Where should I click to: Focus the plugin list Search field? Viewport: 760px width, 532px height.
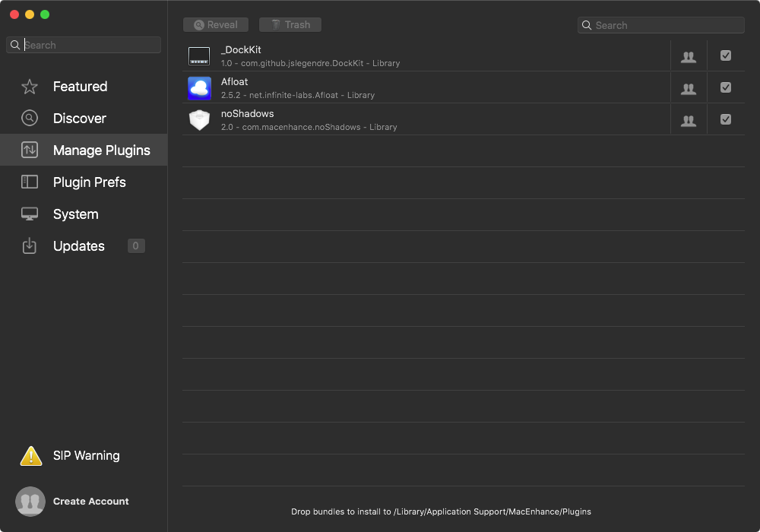coord(661,25)
